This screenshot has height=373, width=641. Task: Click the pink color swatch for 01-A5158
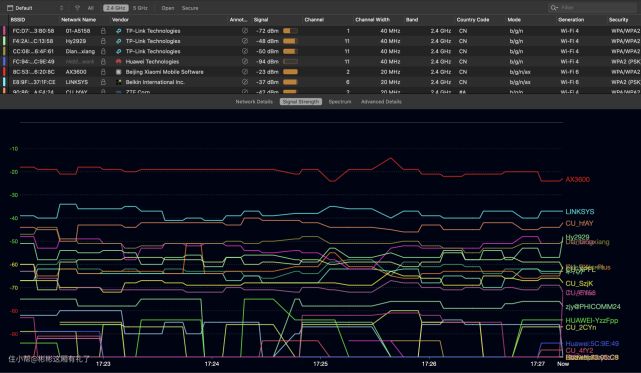click(4, 31)
